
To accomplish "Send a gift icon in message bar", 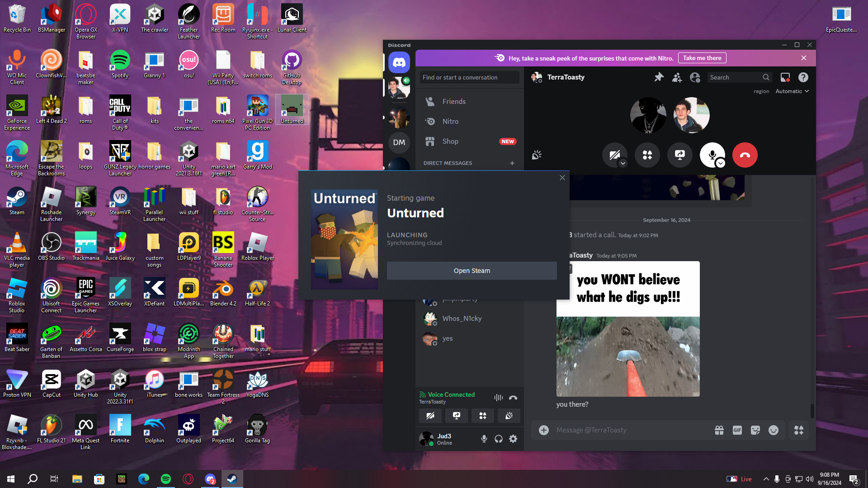I will (719, 430).
